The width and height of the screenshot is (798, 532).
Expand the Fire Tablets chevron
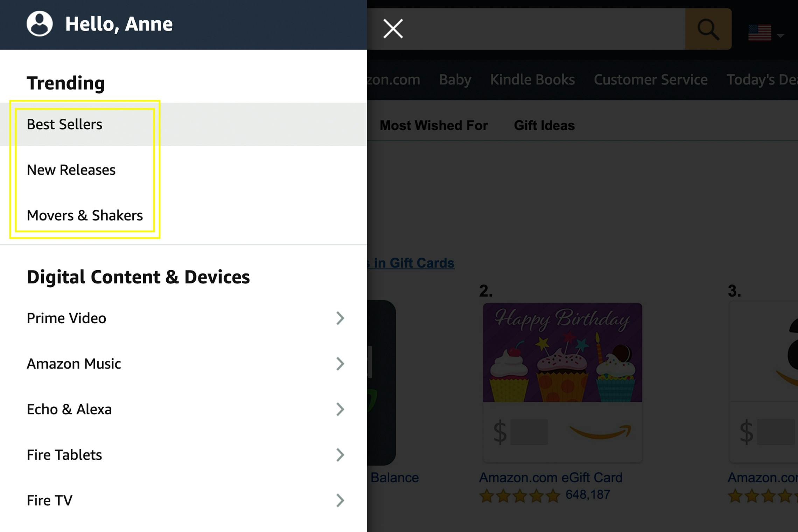[x=340, y=455]
